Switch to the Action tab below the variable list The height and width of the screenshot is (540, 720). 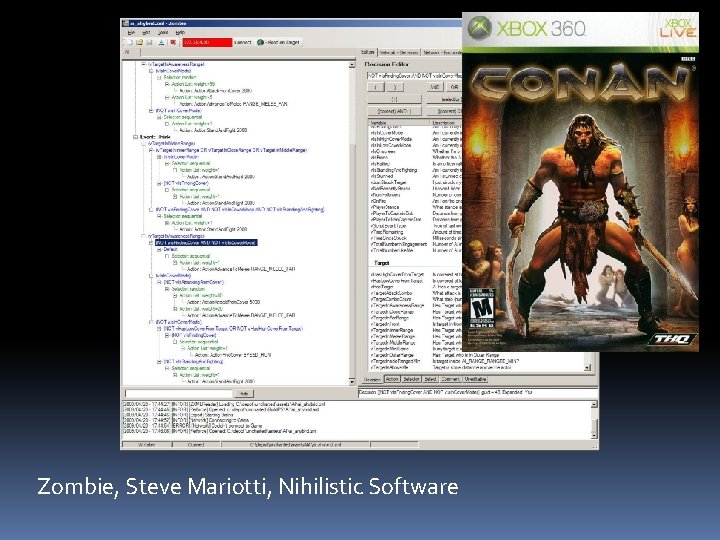click(x=392, y=379)
